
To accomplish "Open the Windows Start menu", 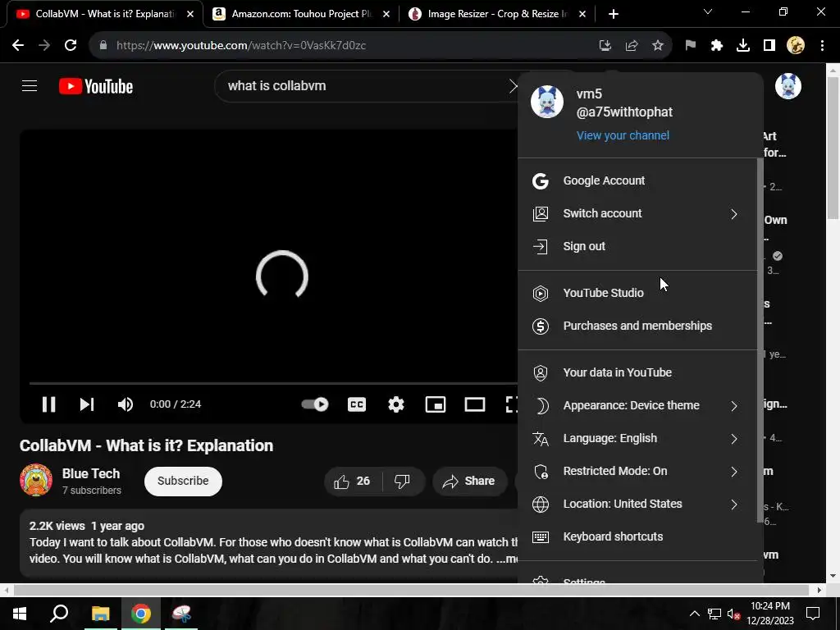I will click(x=20, y=614).
